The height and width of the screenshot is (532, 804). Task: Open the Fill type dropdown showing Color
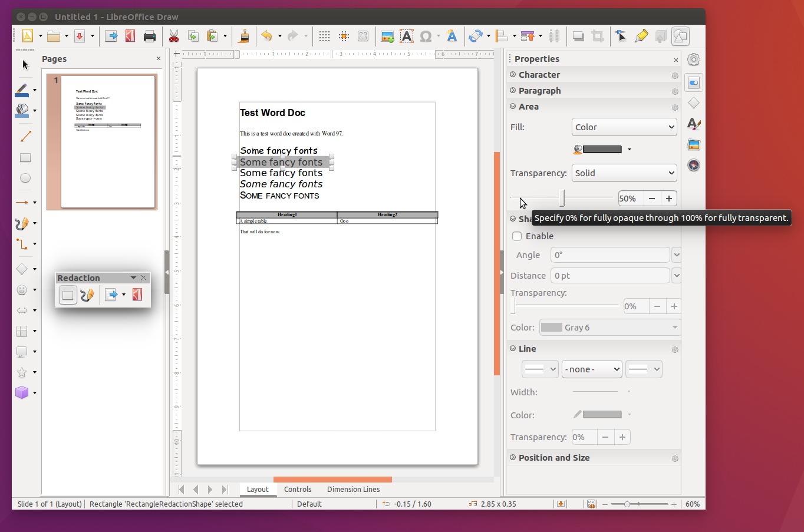[x=624, y=127]
